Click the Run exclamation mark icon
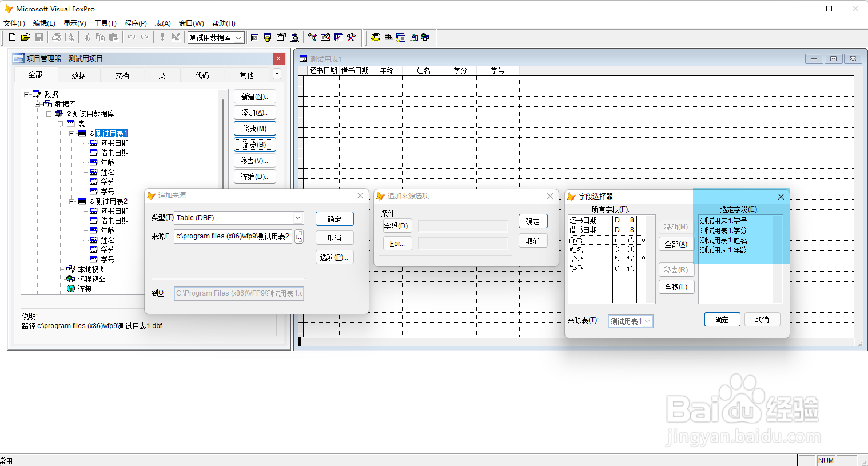The height and width of the screenshot is (466, 868). tap(162, 37)
